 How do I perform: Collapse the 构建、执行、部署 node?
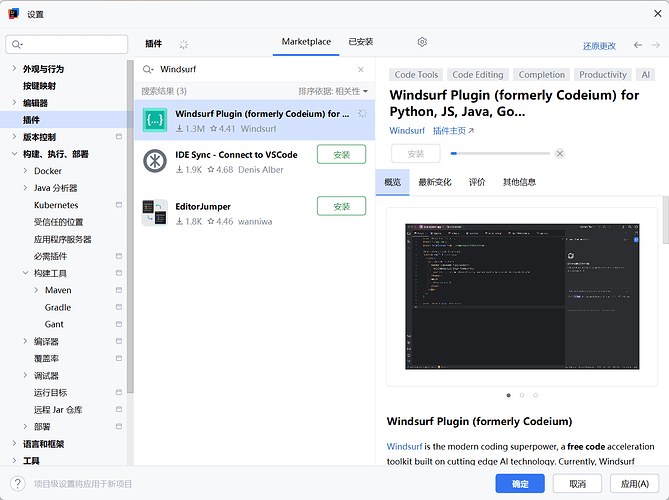(x=14, y=154)
